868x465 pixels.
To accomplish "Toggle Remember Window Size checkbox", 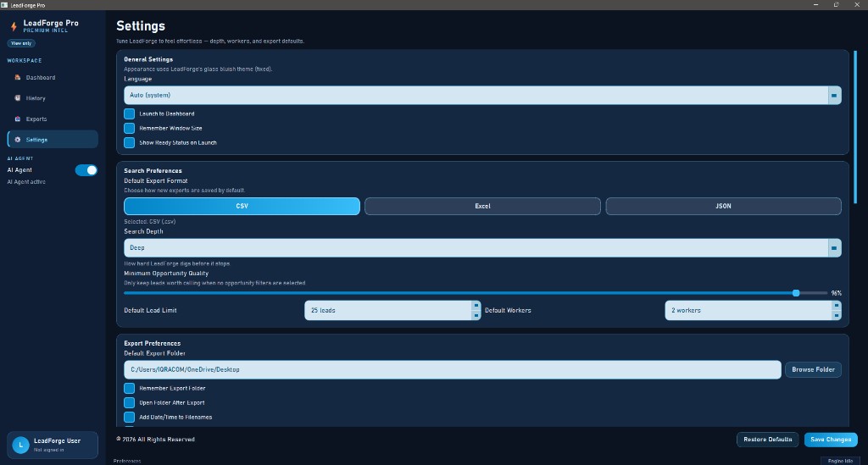I will [129, 128].
